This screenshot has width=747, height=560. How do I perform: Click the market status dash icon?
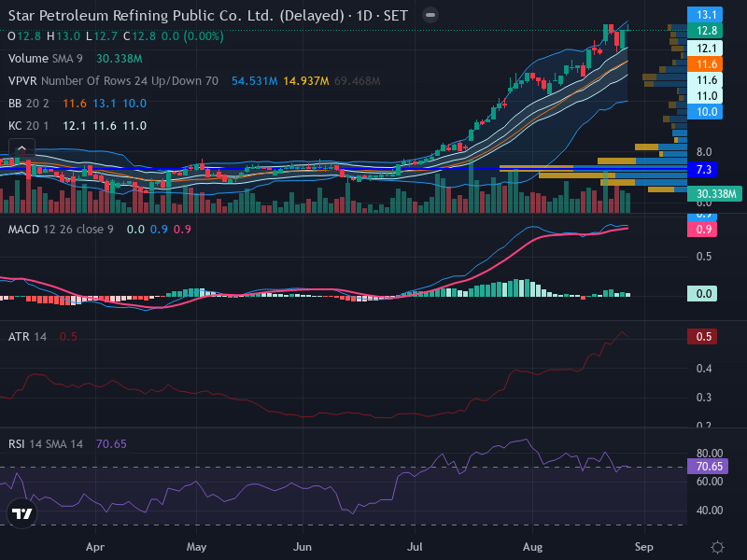[430, 15]
